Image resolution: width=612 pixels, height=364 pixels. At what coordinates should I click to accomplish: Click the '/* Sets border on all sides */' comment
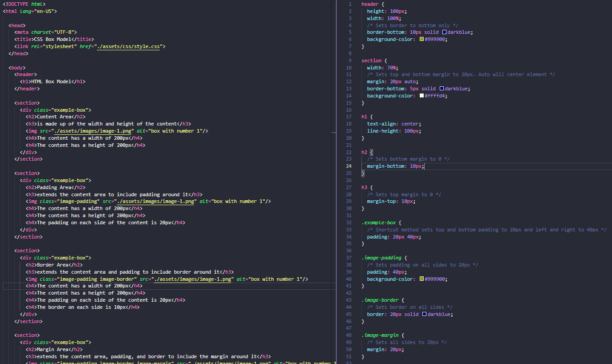409,307
